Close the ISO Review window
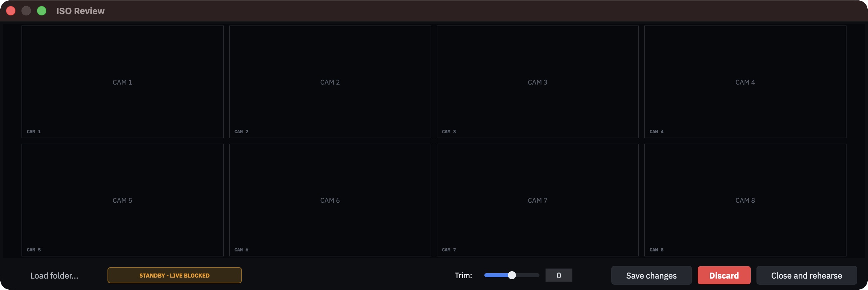 (11, 11)
